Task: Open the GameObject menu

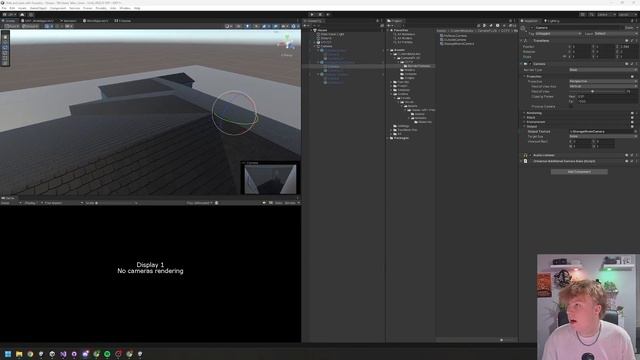Action: pos(38,8)
